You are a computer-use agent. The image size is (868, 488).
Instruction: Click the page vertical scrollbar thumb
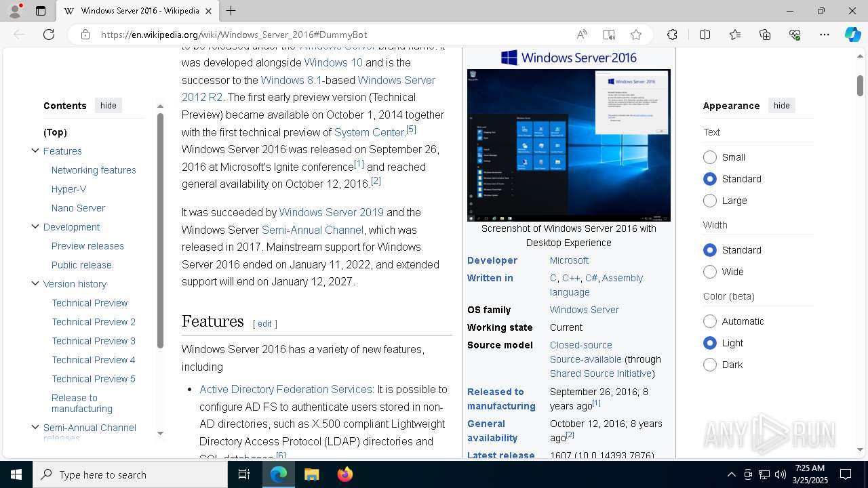point(860,85)
